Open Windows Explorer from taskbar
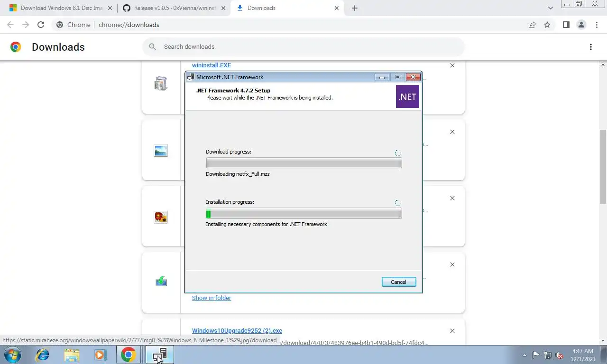607x364 pixels. tap(72, 355)
